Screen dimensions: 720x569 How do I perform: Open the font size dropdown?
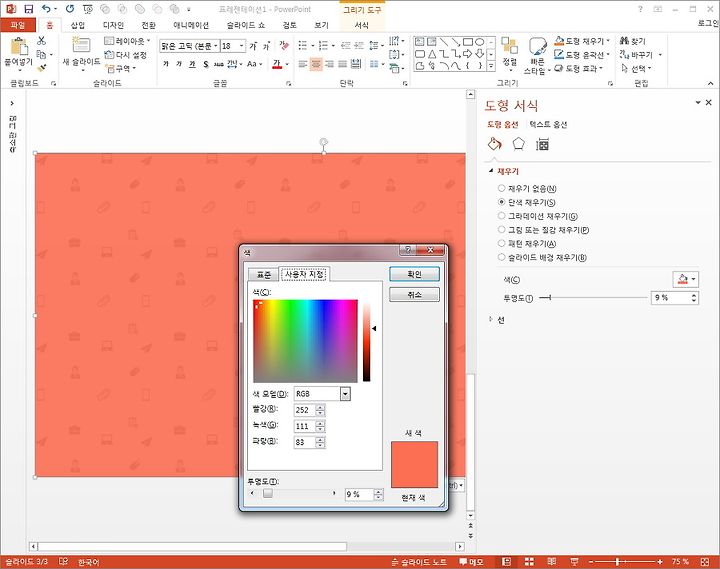(242, 45)
